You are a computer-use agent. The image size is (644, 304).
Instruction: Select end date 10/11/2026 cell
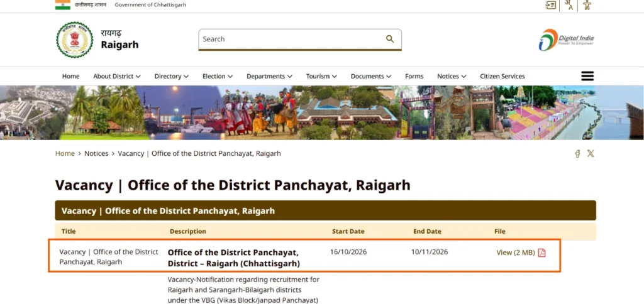(x=430, y=252)
